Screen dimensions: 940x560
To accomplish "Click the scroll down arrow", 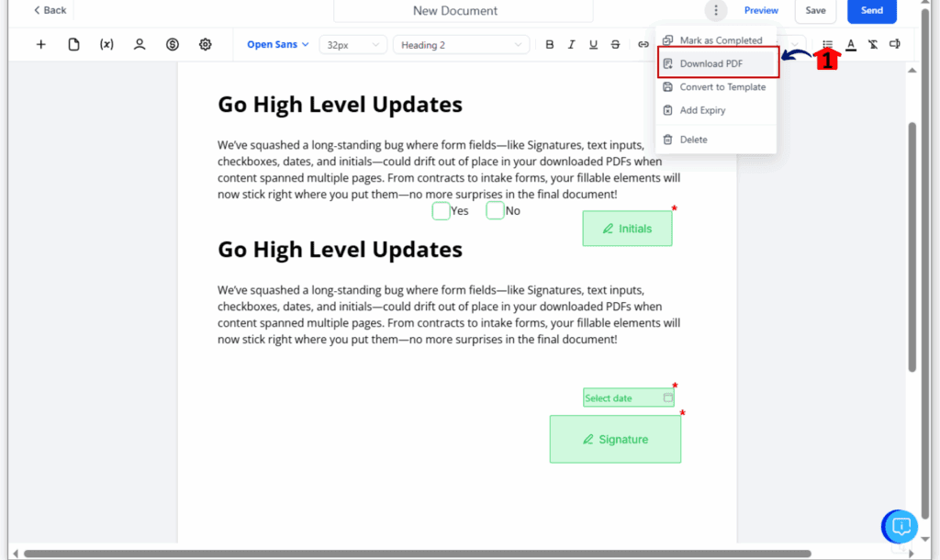I will [925, 539].
